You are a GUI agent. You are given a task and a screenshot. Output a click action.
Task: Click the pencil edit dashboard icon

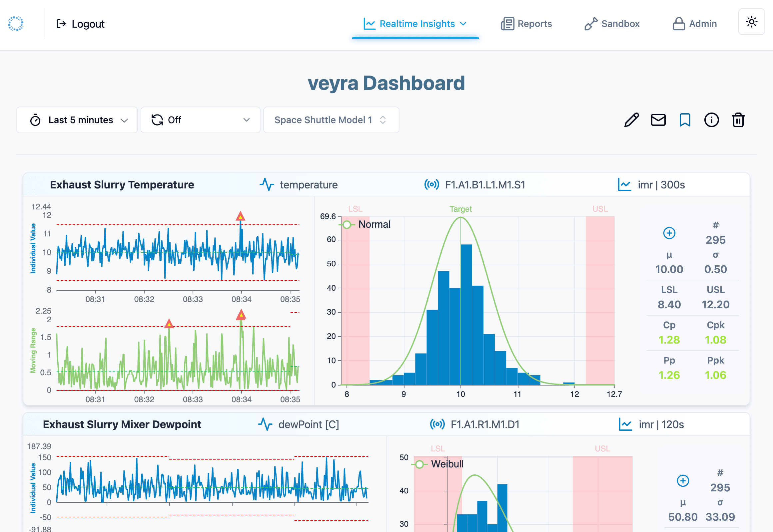[631, 120]
